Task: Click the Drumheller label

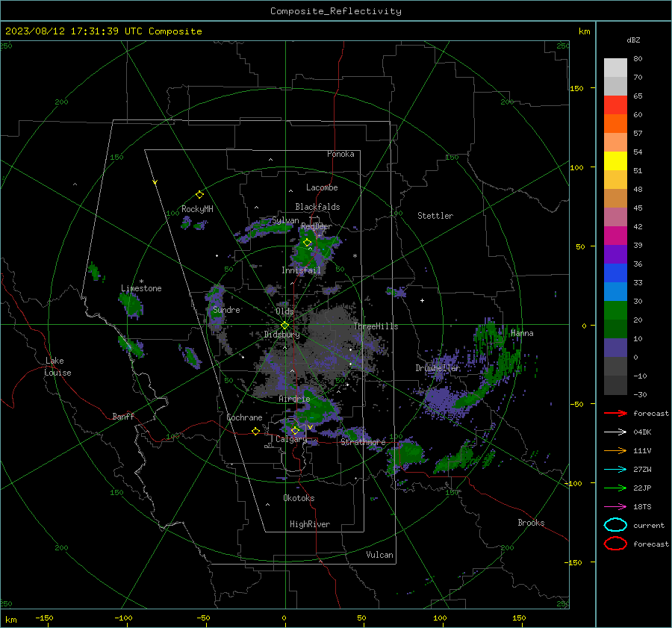Action: pyautogui.click(x=438, y=368)
